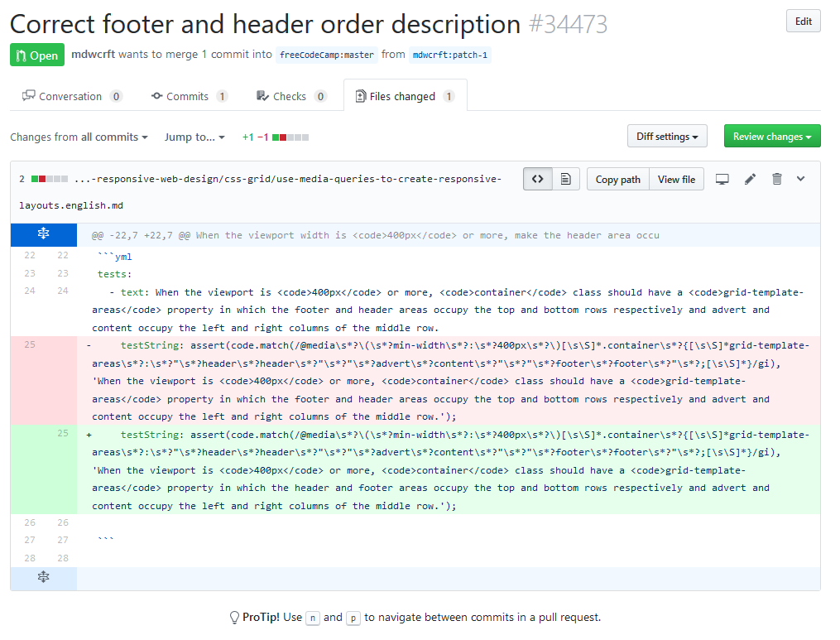The width and height of the screenshot is (840, 640).
Task: Open mdwcrft author profile link
Action: 93,54
